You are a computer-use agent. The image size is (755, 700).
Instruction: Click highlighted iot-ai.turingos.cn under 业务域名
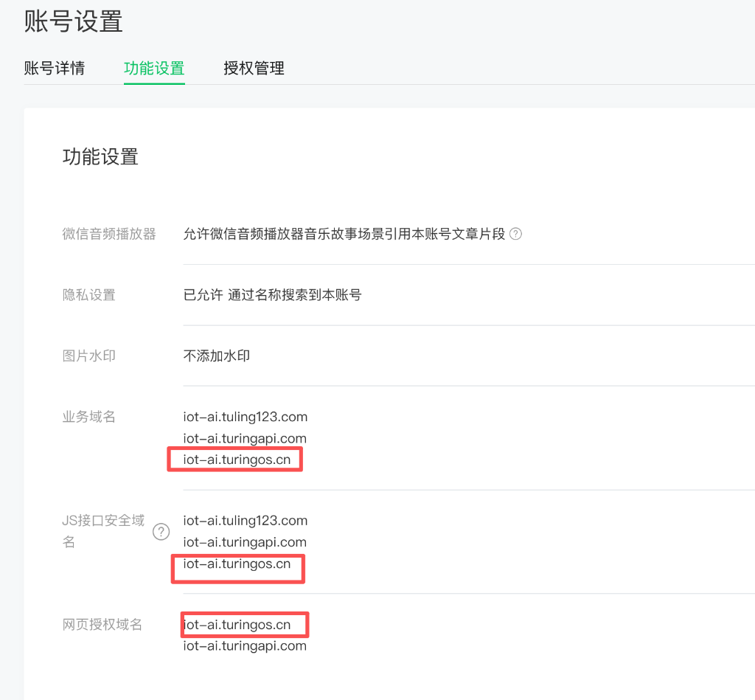237,460
